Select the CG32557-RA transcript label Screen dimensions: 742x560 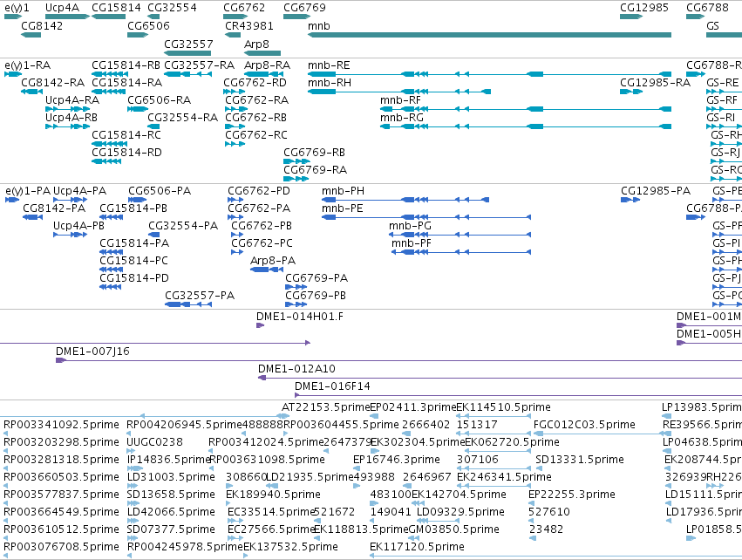click(x=199, y=65)
